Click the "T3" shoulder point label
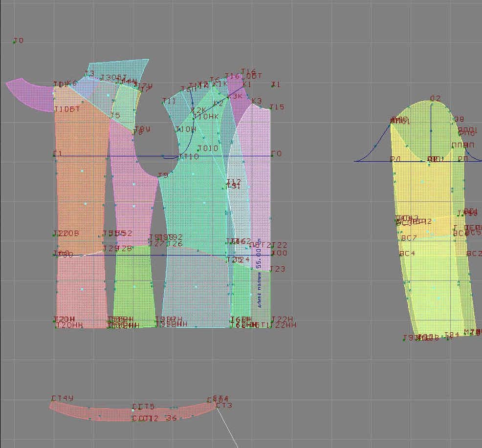Image resolution: width=482 pixels, height=448 pixels. 89,73
